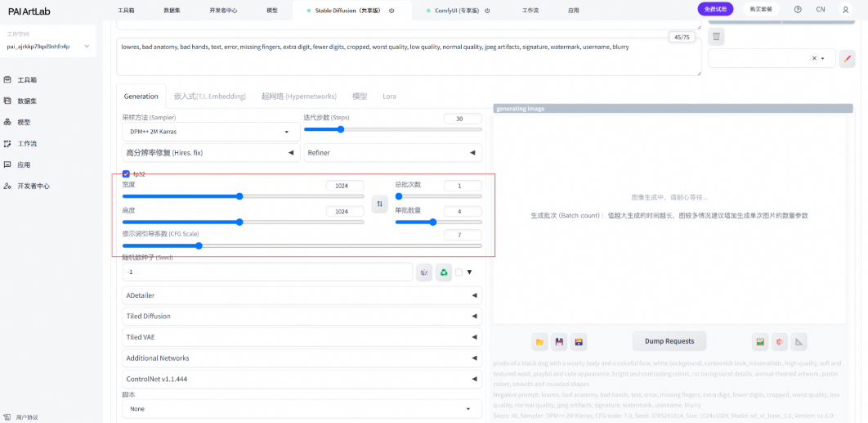The image size is (868, 423).
Task: Send image to inpaint palette icon
Action: [780, 341]
